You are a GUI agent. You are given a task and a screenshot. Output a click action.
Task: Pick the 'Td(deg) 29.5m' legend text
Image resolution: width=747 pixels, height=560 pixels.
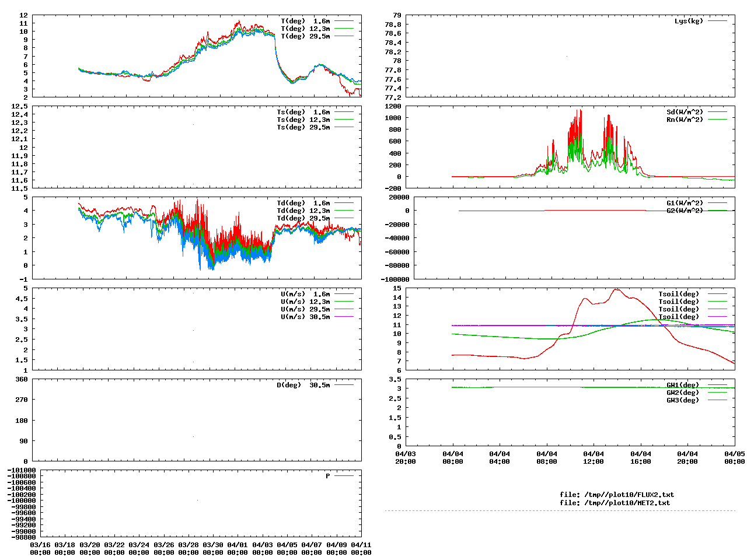(303, 218)
